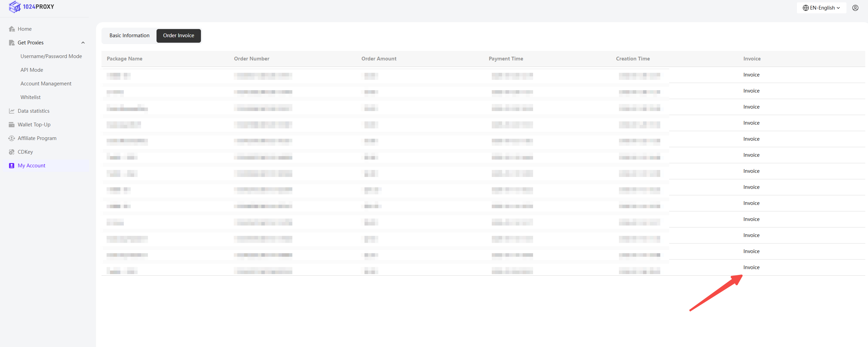Collapse the Get Proxies menu chevron

[x=83, y=43]
